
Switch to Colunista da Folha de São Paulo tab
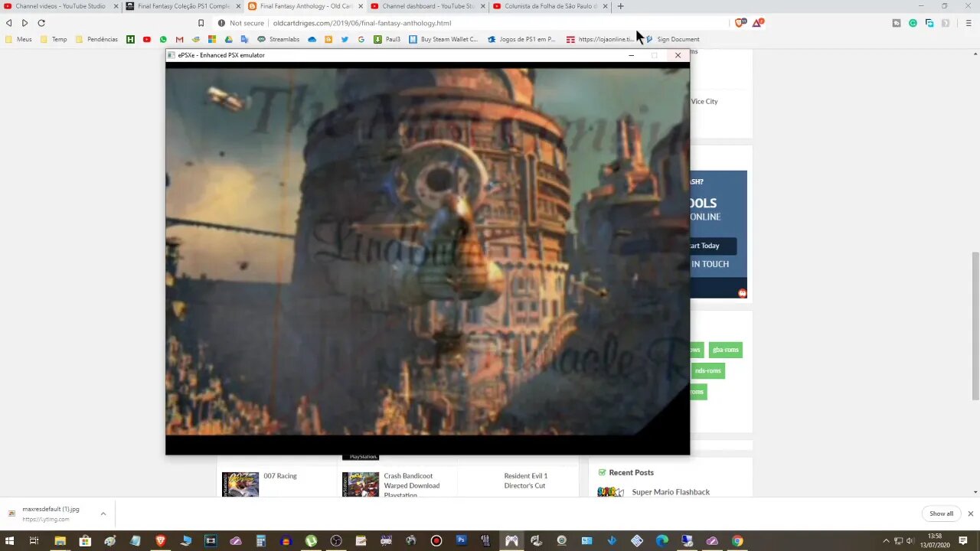pyautogui.click(x=550, y=6)
